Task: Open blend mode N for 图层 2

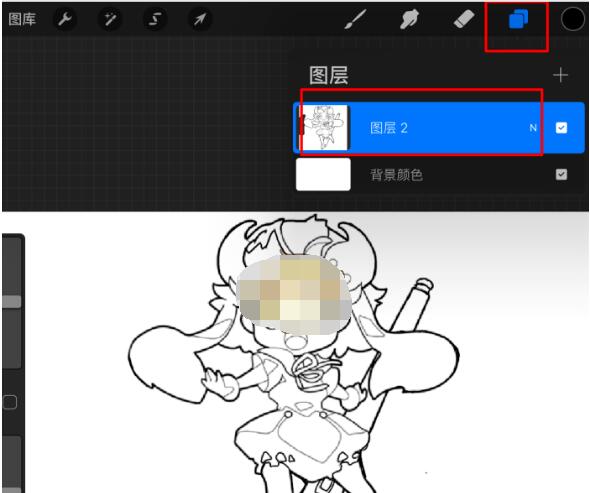Action: (533, 128)
